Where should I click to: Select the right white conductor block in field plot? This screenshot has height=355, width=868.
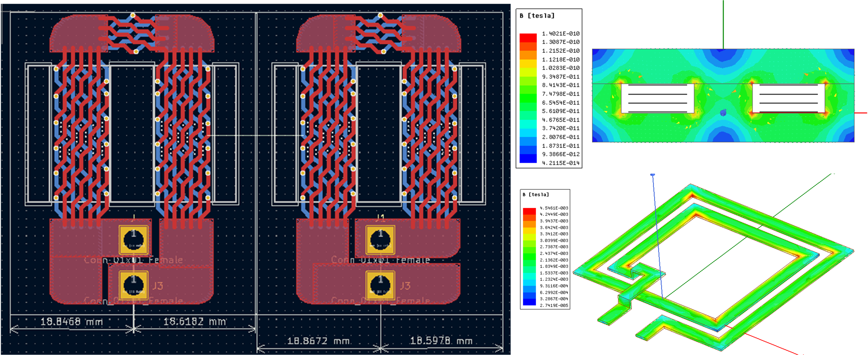click(x=789, y=98)
